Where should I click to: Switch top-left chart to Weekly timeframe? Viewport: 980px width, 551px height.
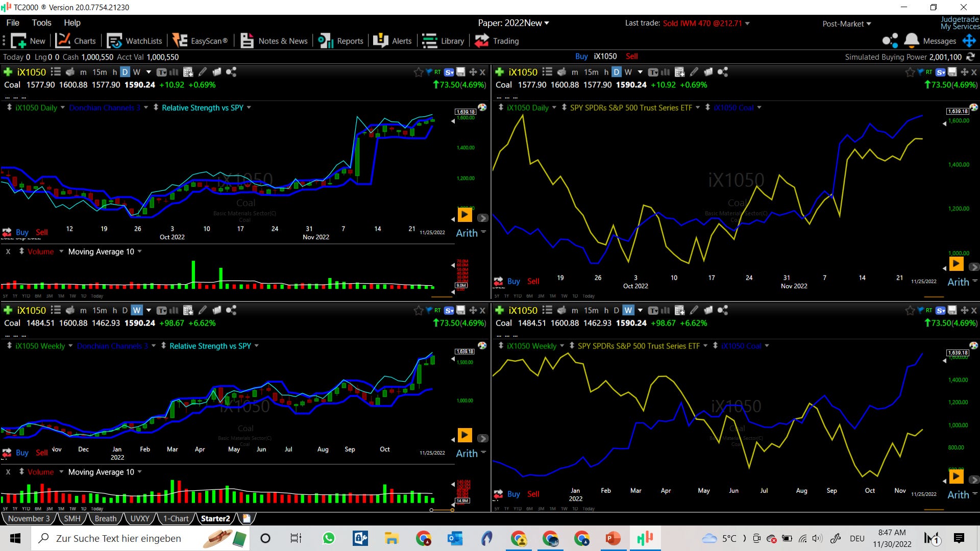(x=136, y=72)
